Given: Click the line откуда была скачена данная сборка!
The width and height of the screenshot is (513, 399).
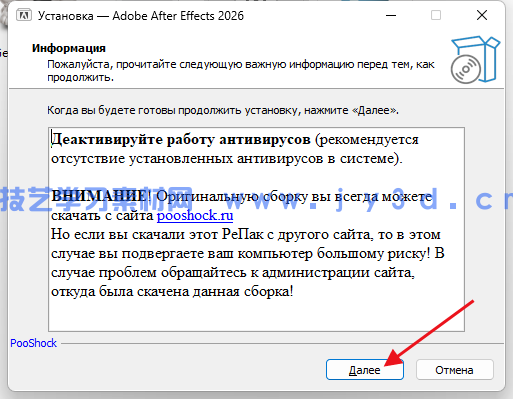Looking at the screenshot, I should coord(172,292).
